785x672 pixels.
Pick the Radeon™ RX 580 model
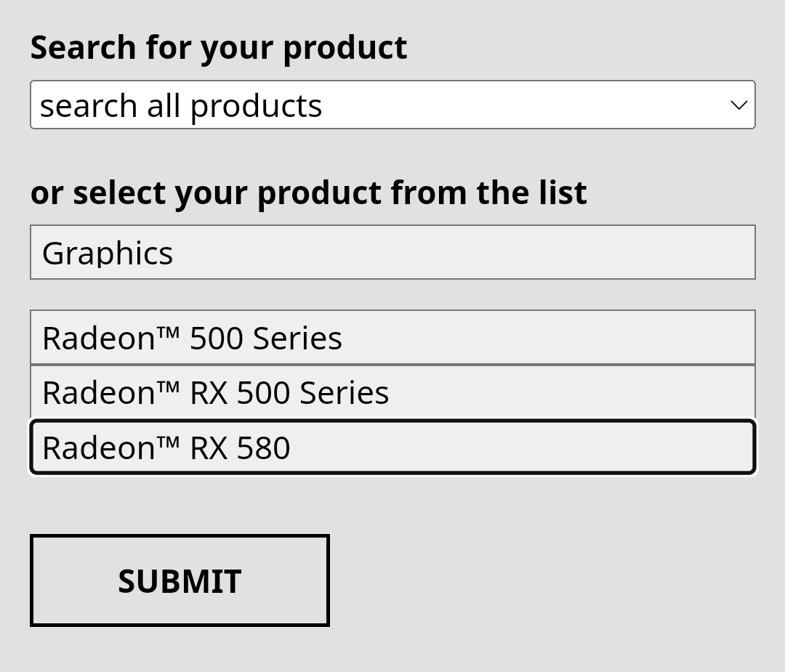click(392, 447)
